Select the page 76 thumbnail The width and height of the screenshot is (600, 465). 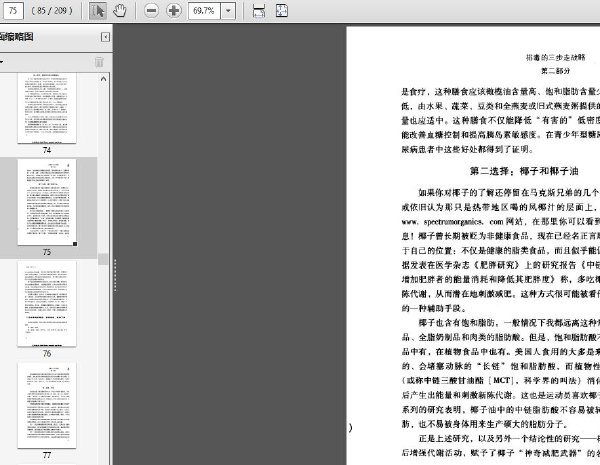point(47,304)
